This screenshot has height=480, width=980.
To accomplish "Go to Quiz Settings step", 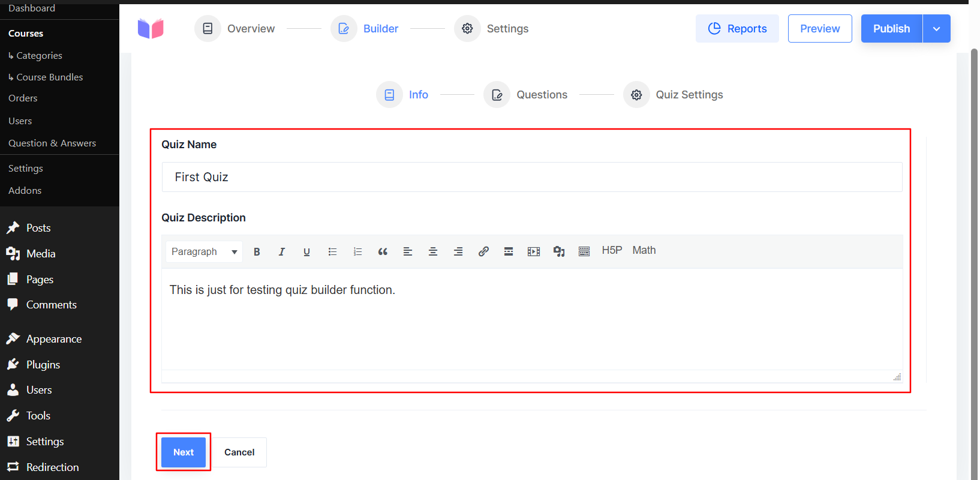I will (673, 95).
